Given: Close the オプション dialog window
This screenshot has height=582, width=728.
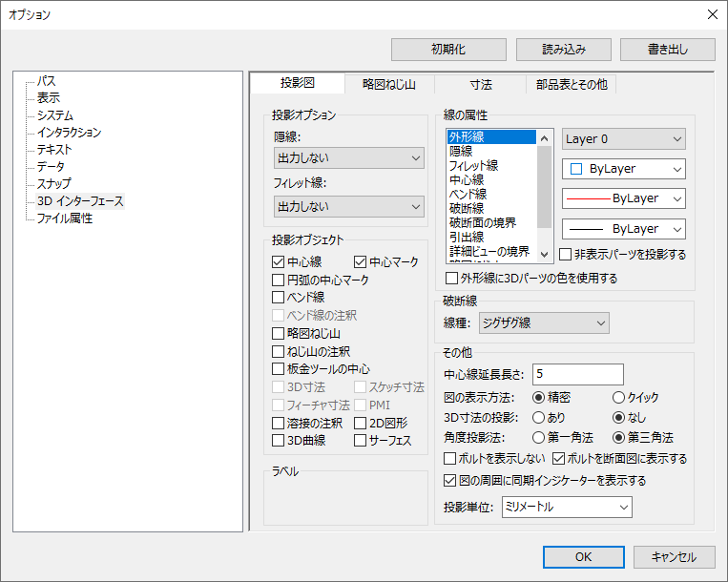Looking at the screenshot, I should tap(713, 14).
